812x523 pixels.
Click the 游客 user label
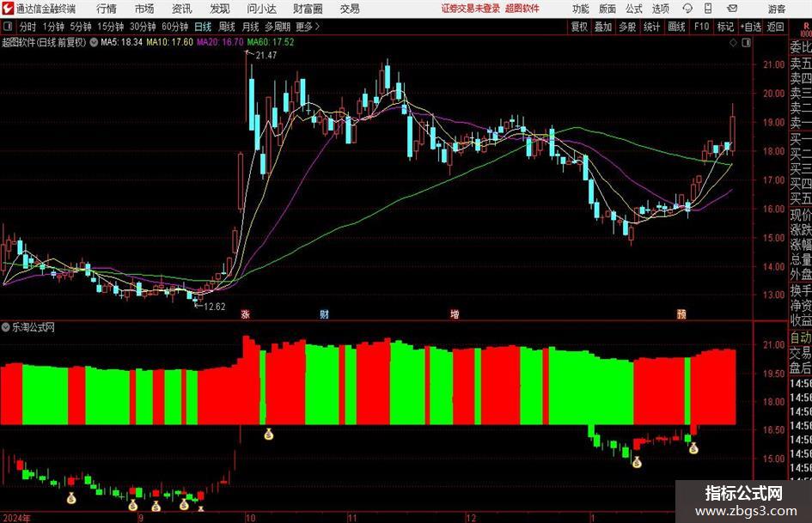click(777, 9)
